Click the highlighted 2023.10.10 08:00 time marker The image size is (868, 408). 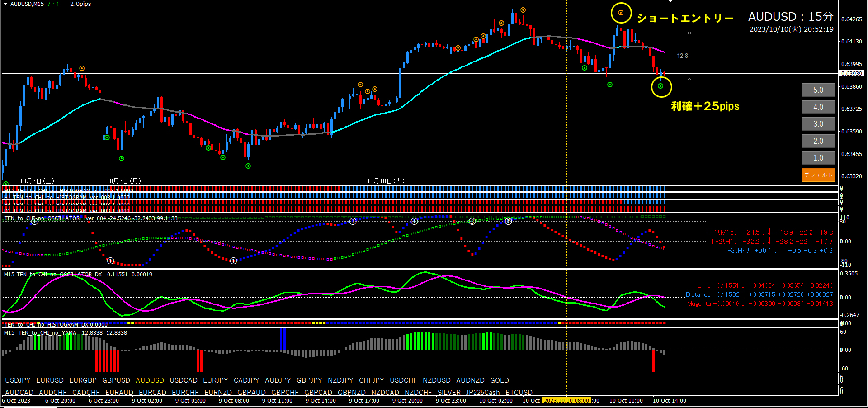(x=566, y=400)
